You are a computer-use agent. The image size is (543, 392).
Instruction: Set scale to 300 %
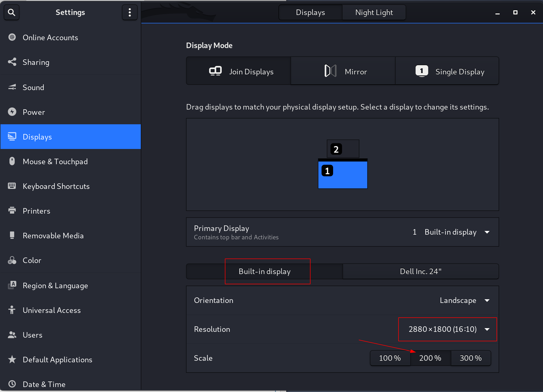pos(470,358)
